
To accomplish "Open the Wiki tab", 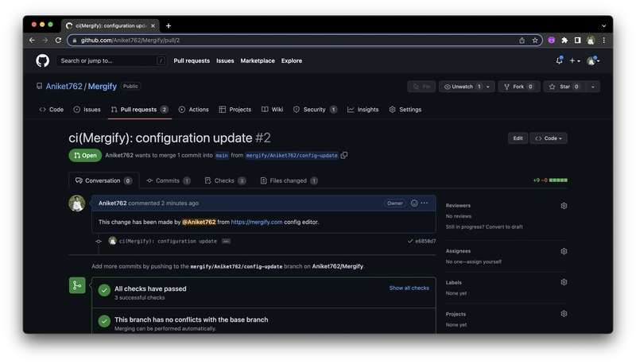I will (273, 110).
